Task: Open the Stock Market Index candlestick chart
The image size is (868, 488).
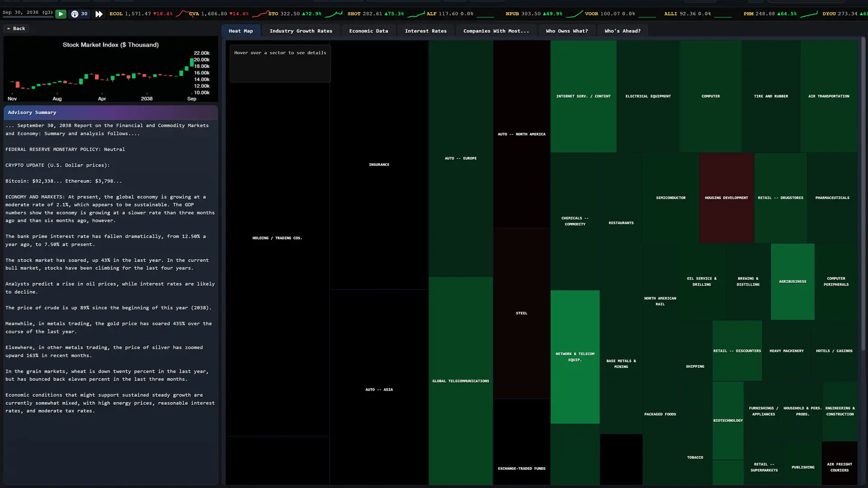Action: (x=111, y=69)
